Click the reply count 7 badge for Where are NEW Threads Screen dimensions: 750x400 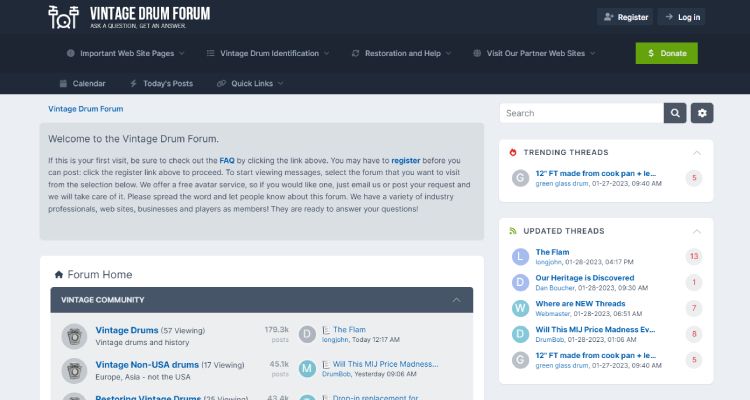point(694,308)
